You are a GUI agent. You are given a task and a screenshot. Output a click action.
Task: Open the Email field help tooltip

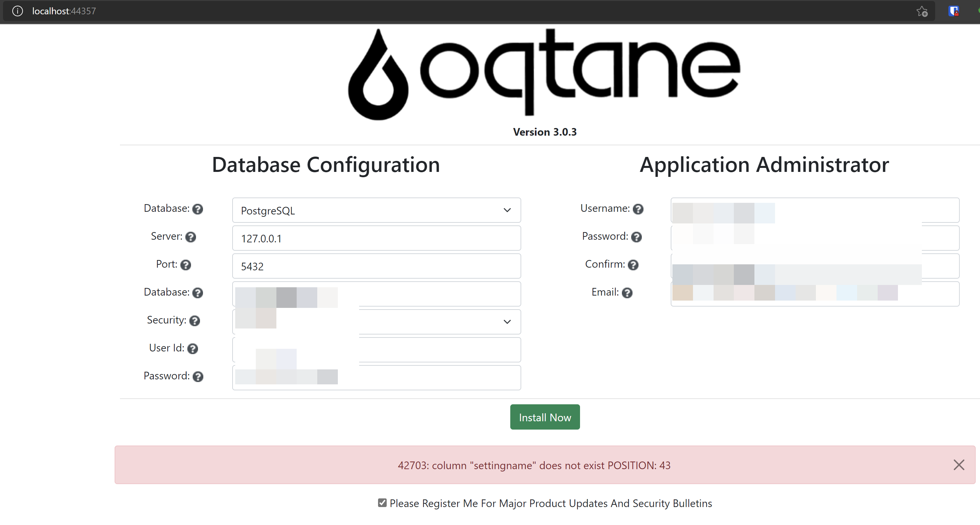[x=627, y=293]
